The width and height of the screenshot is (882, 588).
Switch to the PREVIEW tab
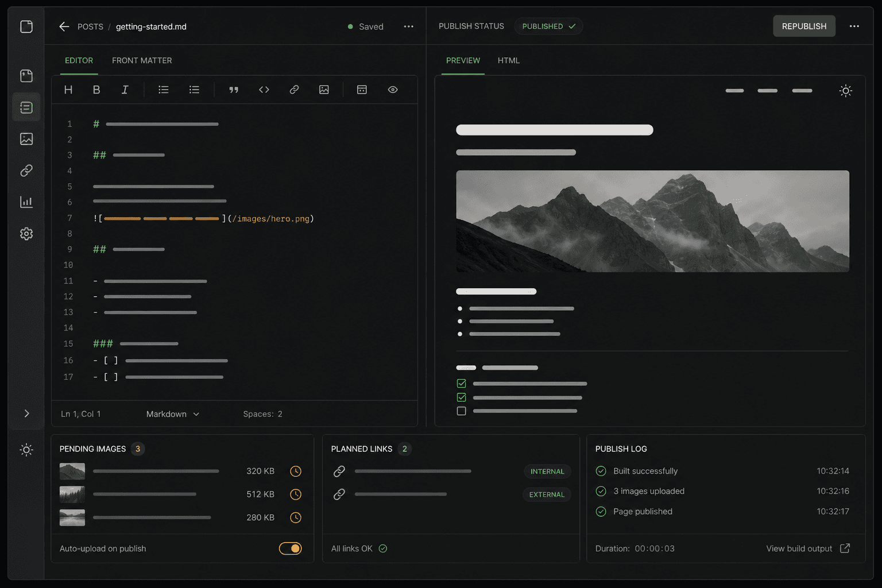click(x=463, y=60)
